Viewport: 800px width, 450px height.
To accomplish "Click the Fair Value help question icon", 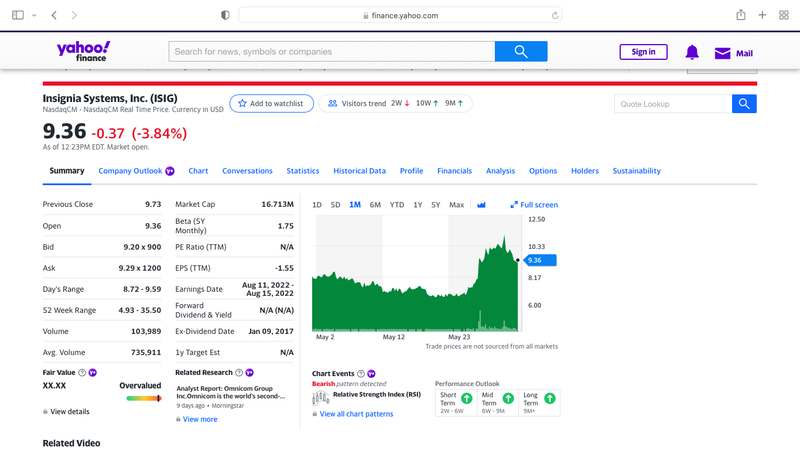I will click(x=82, y=372).
